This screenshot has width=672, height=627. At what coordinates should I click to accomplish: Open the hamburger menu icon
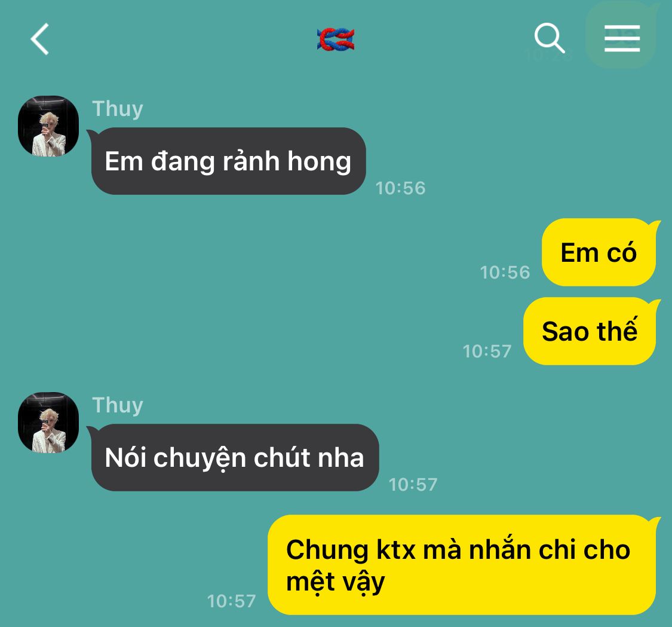click(x=622, y=38)
